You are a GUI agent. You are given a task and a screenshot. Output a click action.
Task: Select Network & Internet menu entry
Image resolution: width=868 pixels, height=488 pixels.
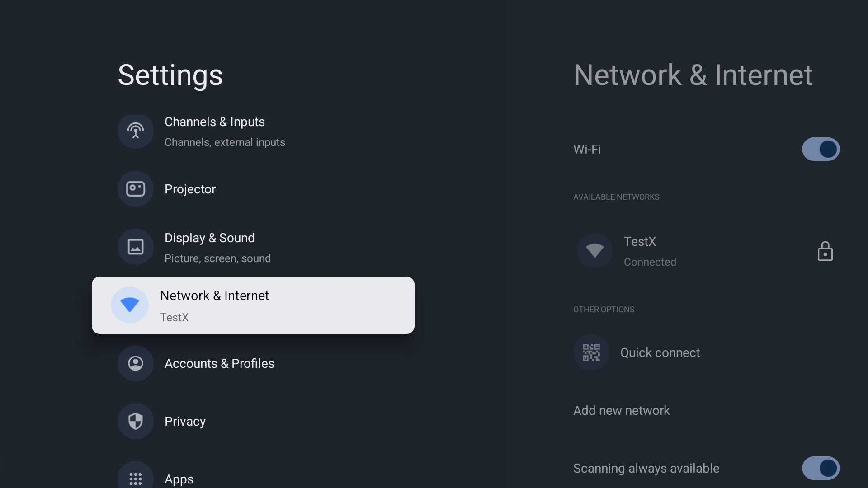[253, 305]
